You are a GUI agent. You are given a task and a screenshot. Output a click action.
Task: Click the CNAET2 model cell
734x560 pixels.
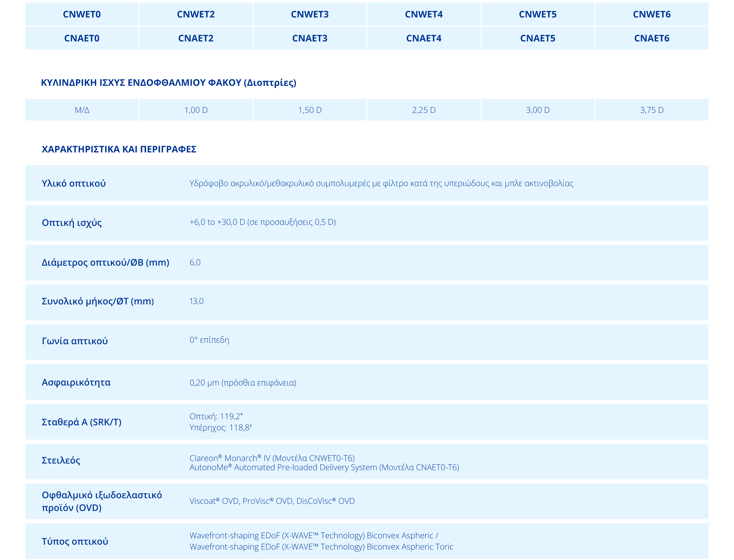[x=195, y=38]
